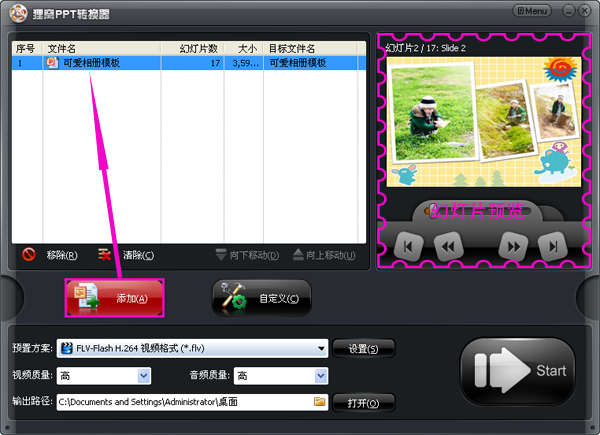Click the hammer and gear customize icon
Screen dimensions: 600x435
tap(233, 297)
